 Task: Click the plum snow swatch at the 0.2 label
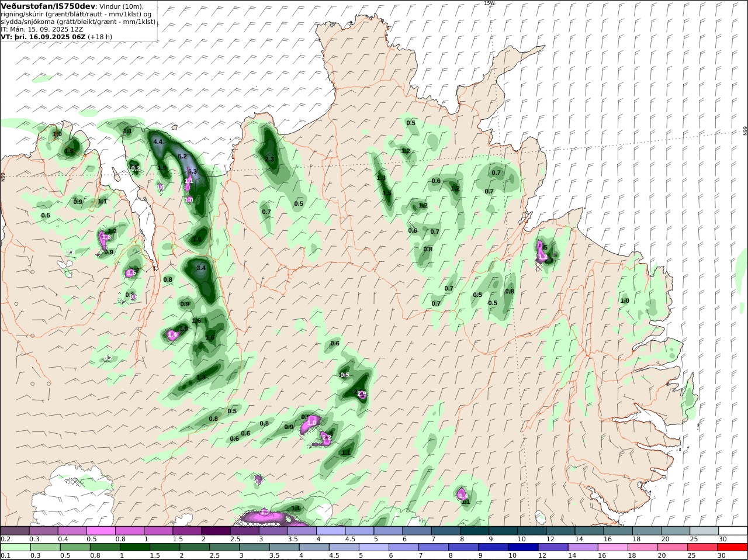coord(15,530)
